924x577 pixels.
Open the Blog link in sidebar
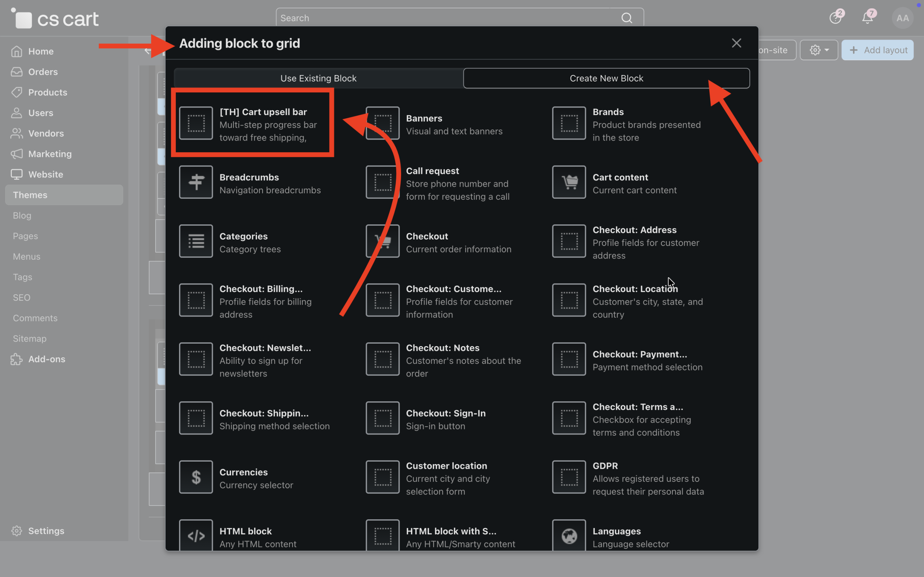pos(22,216)
